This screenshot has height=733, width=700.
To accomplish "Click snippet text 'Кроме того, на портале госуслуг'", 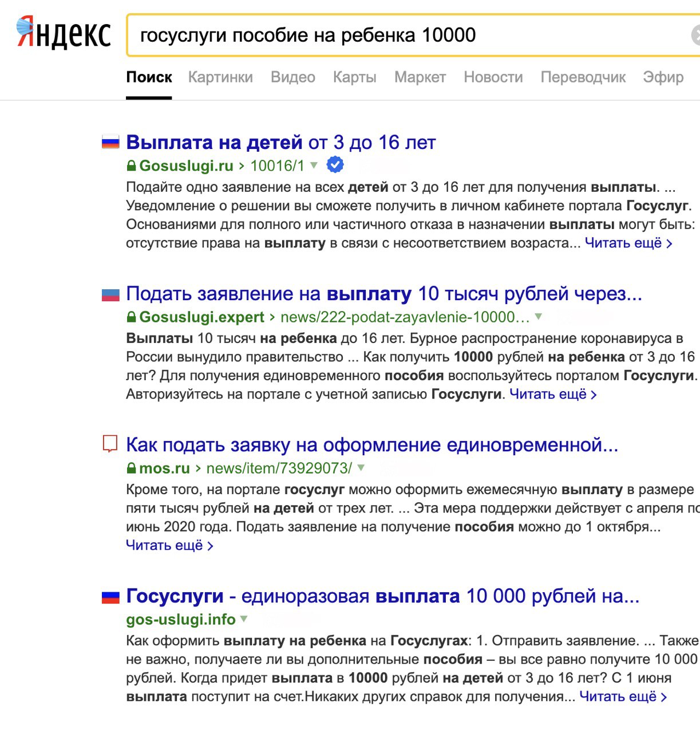I will click(235, 489).
